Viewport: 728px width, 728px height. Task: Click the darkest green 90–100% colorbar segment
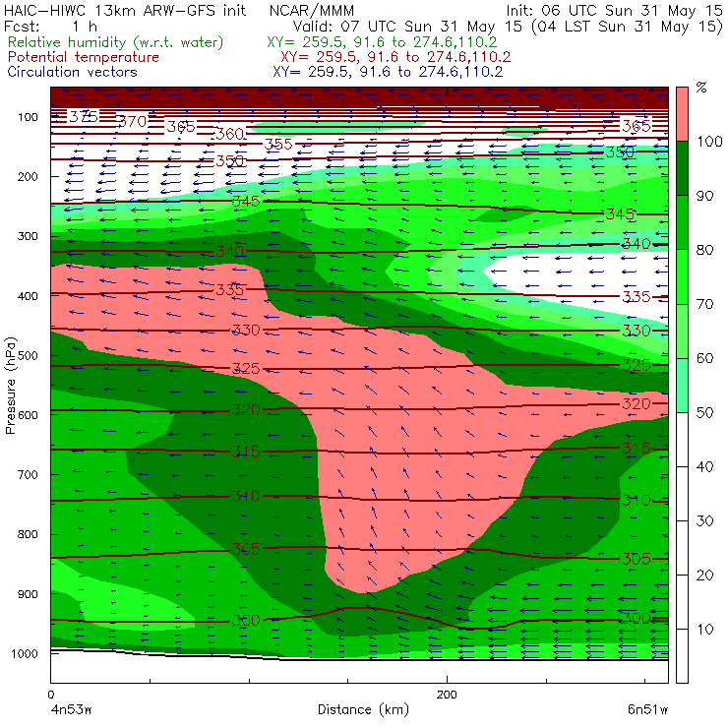(682, 168)
